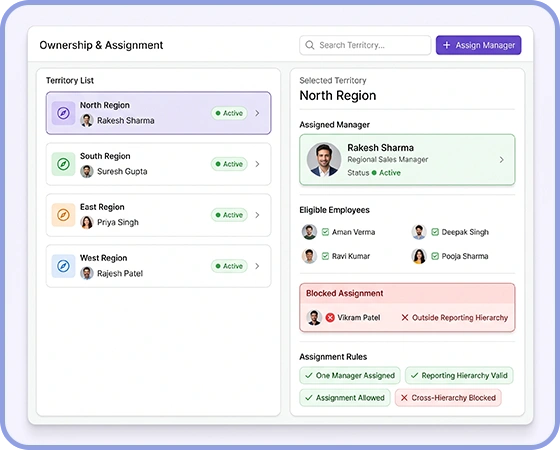The width and height of the screenshot is (560, 450).
Task: Select the West Region label
Action: (x=104, y=258)
